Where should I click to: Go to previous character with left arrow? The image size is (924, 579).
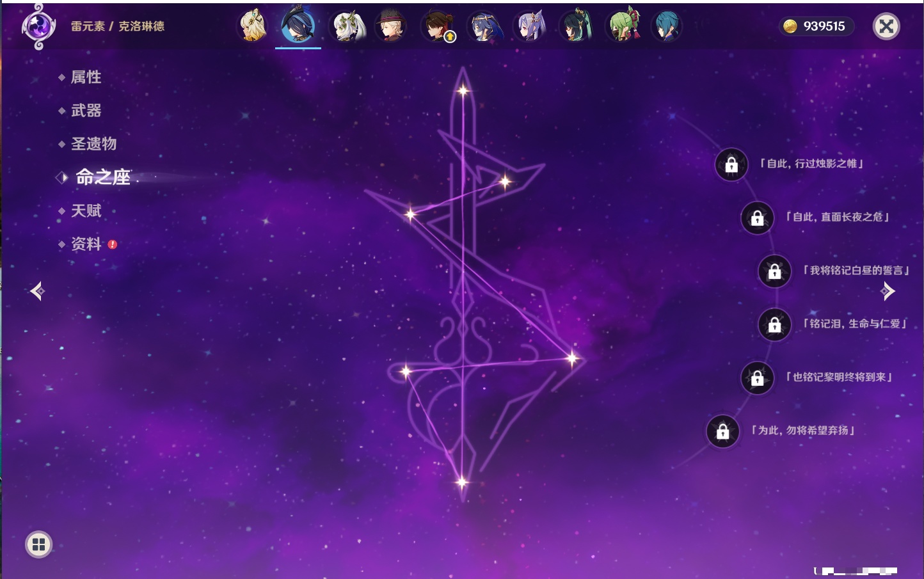click(37, 291)
